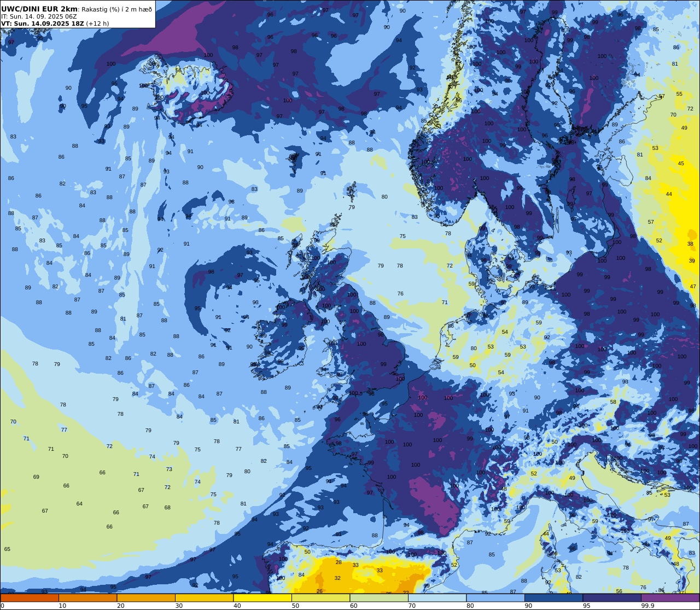Click the legend segment between 90 and 95

click(554, 597)
